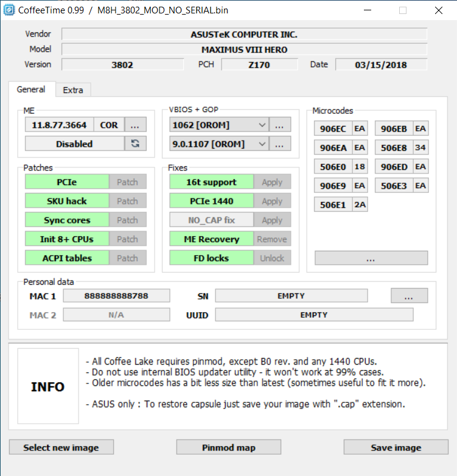Click Patch button for Init 8+ CPUs
This screenshot has height=476, width=457.
[x=127, y=239]
